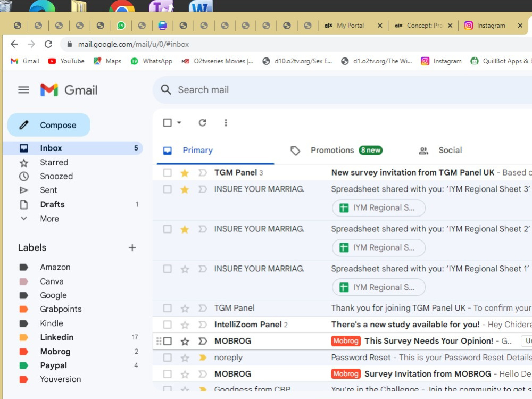
Task: Open the Gmail main menu hamburger icon
Action: point(23,90)
